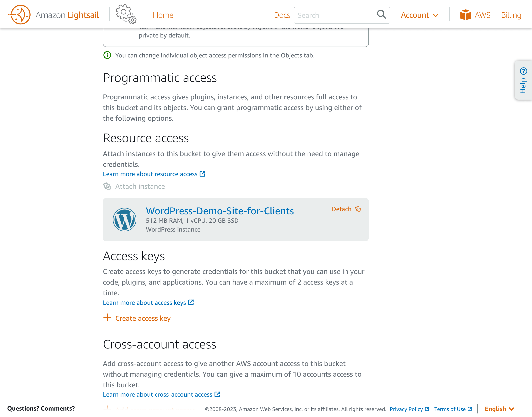532x417 pixels.
Task: Click into the Search input field
Action: [334, 15]
